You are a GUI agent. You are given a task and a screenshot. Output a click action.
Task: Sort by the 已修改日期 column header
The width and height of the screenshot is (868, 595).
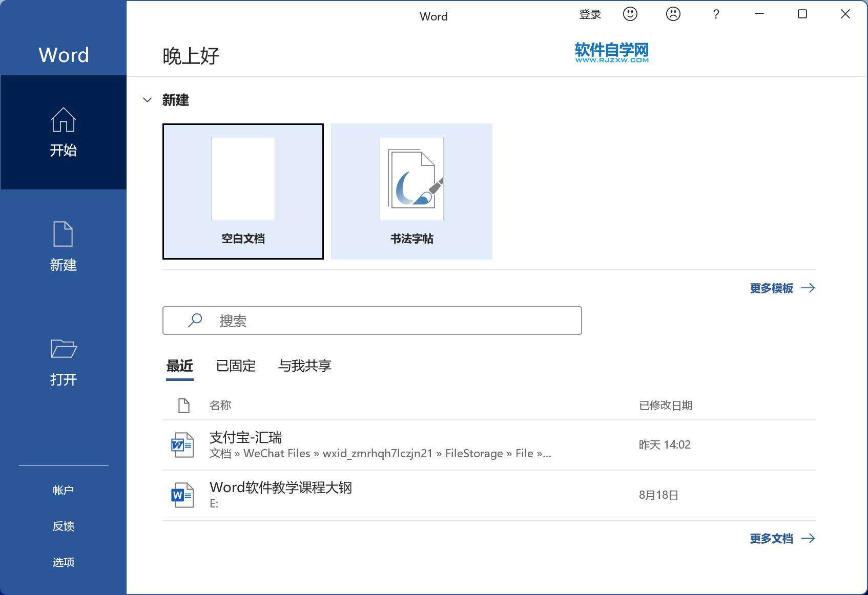pos(666,406)
